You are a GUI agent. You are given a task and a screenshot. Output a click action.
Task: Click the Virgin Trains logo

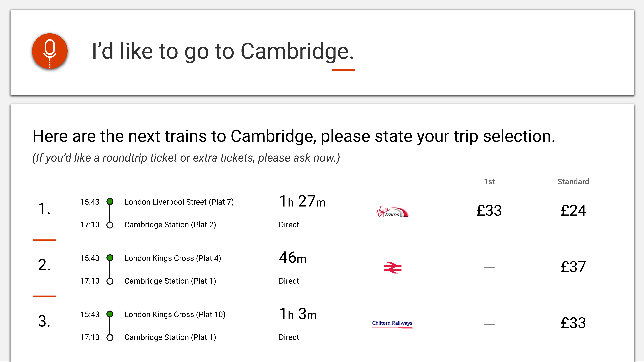(392, 212)
